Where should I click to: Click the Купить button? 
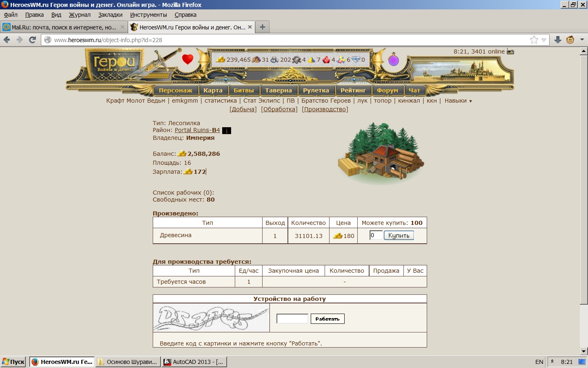399,236
